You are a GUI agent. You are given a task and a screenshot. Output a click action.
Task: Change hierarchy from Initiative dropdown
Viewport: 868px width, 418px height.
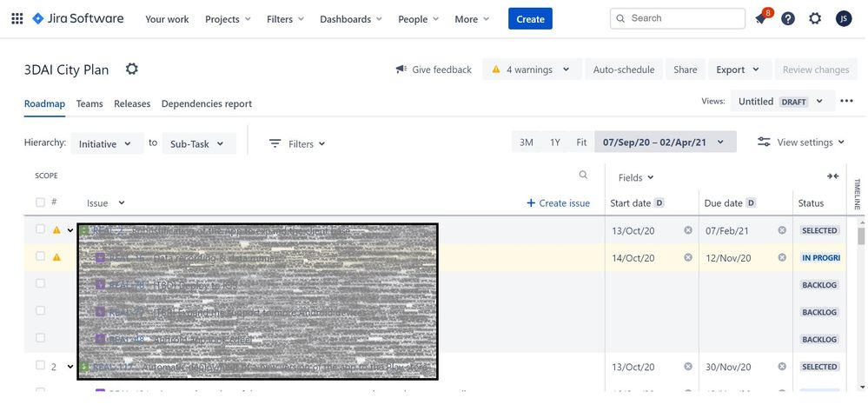point(107,143)
